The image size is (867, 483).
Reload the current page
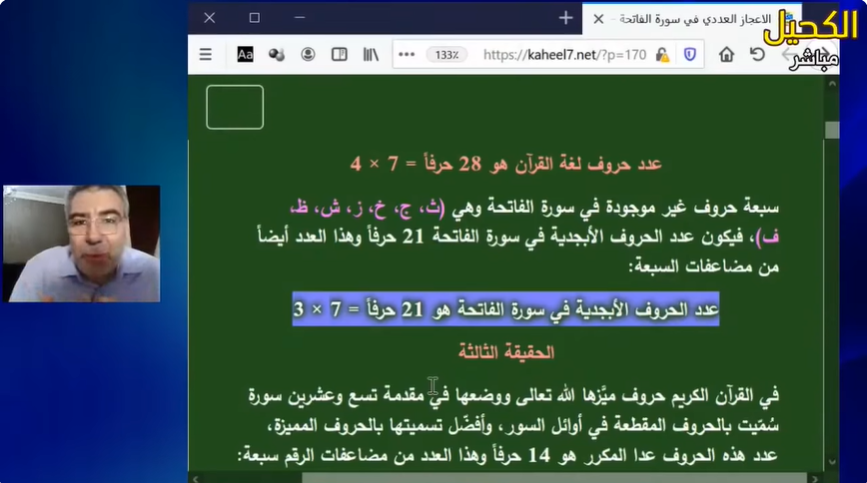757,54
